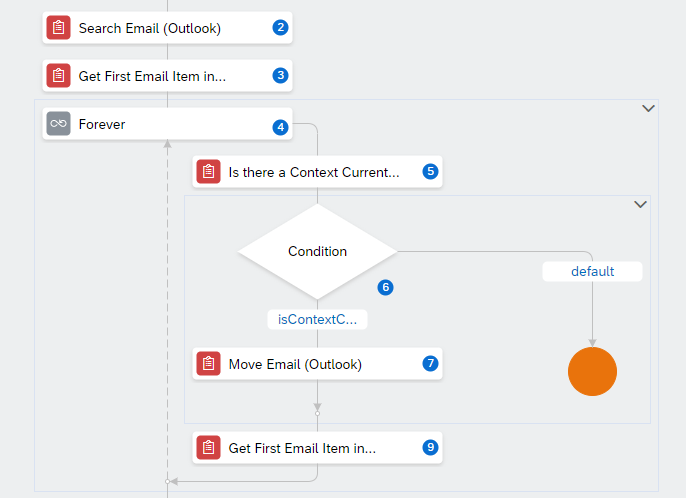
Task: Collapse the Forever loop container chevron
Action: coord(648,108)
